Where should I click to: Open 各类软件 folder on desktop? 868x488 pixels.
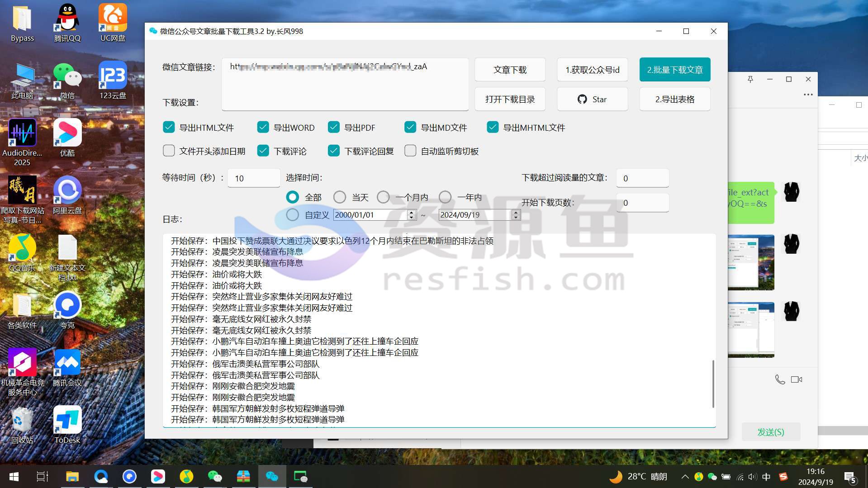click(x=22, y=311)
